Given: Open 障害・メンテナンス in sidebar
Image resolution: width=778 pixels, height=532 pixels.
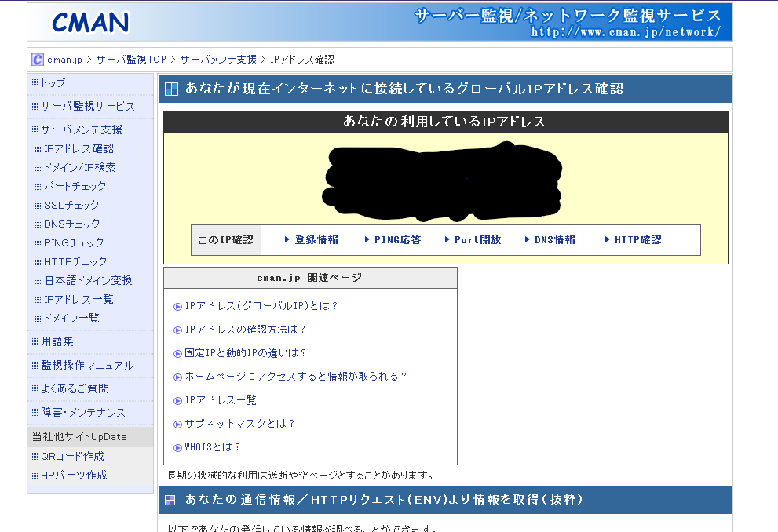Looking at the screenshot, I should pyautogui.click(x=83, y=413).
